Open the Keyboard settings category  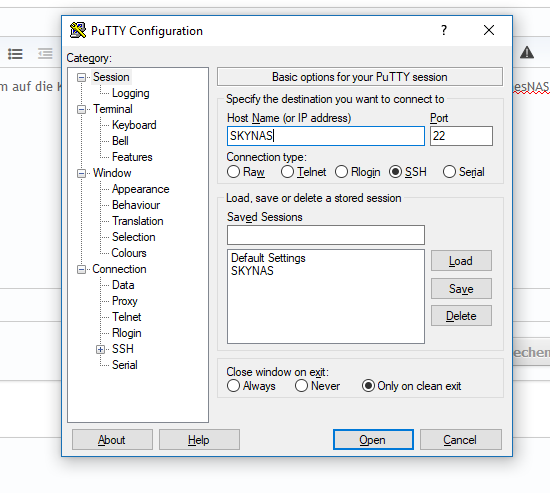pyautogui.click(x=134, y=125)
